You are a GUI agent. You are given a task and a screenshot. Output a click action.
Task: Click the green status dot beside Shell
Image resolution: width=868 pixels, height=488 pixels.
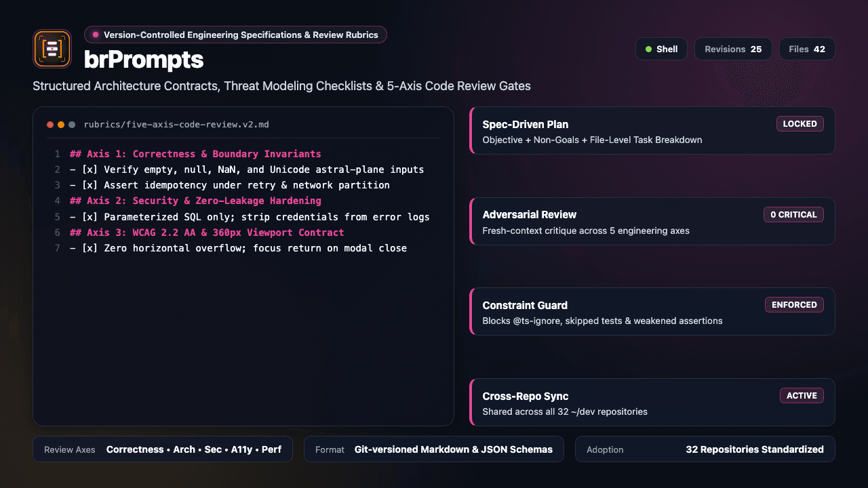[649, 49]
